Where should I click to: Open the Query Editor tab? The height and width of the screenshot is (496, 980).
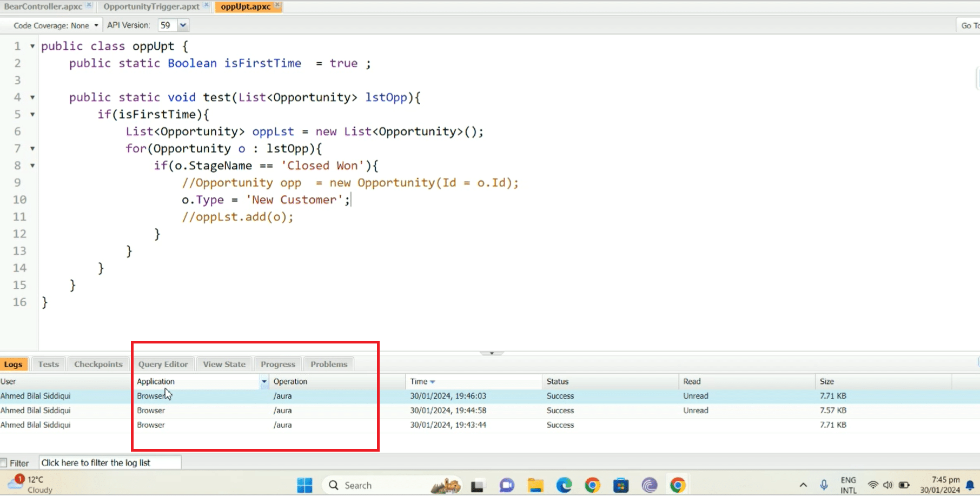pyautogui.click(x=163, y=364)
